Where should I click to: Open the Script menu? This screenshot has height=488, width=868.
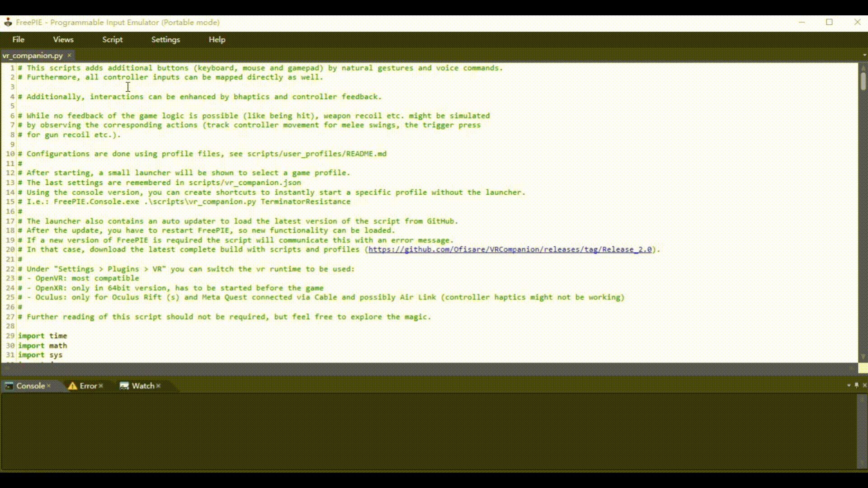pyautogui.click(x=112, y=40)
